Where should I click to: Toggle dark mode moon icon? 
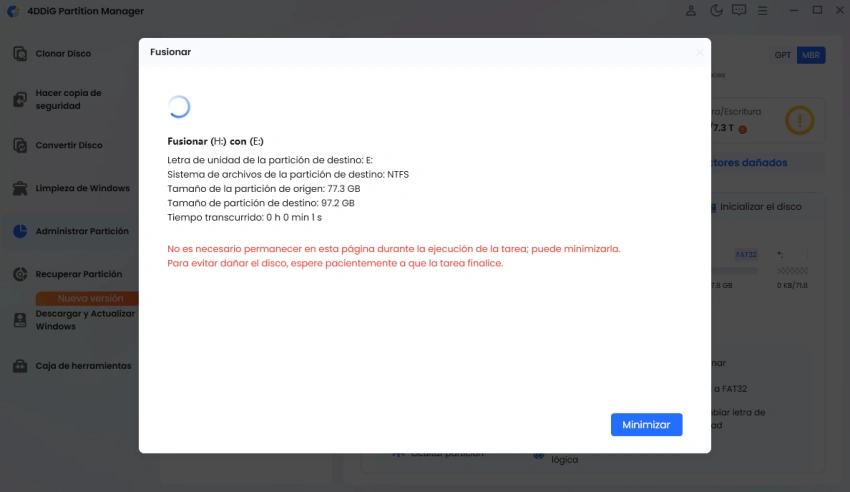point(716,10)
